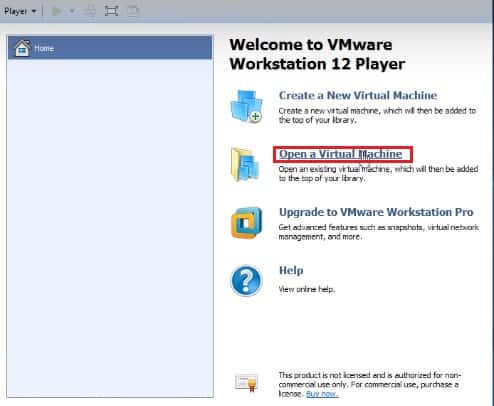Click the Send Ctrl+Alt+Del toolbar icon
This screenshot has height=406, width=494.
click(x=90, y=11)
